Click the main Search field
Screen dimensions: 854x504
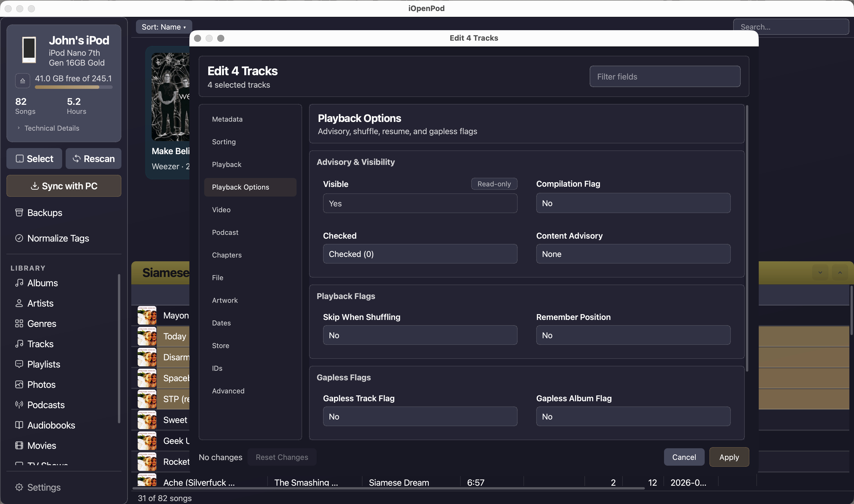(791, 27)
